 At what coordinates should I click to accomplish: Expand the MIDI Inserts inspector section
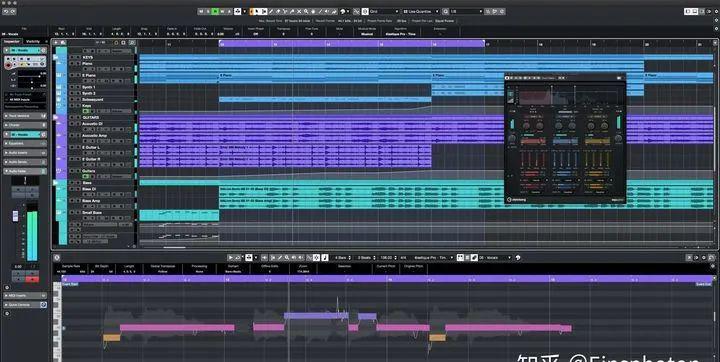click(25, 295)
